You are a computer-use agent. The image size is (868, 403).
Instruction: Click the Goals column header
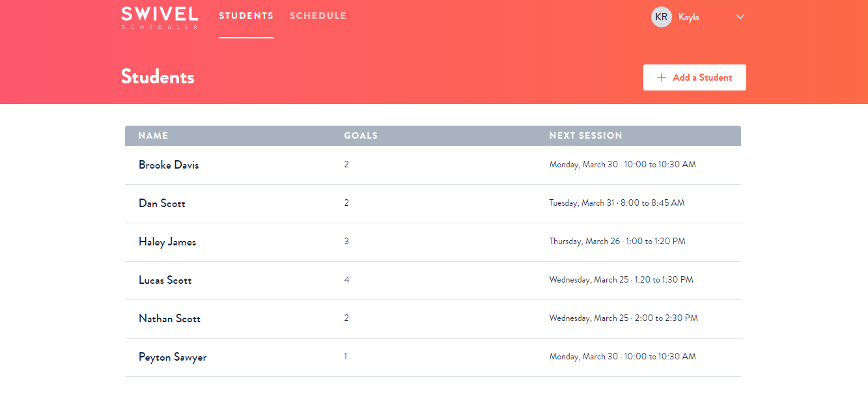pos(361,135)
